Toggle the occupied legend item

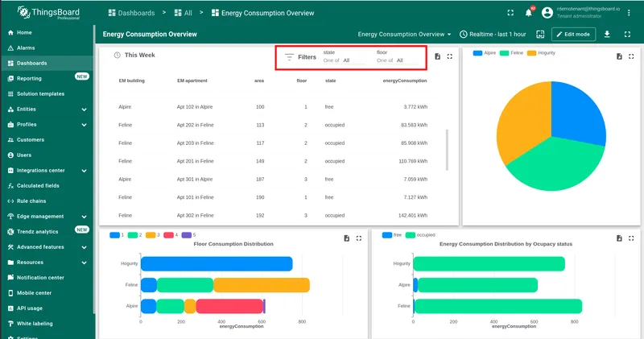coord(420,235)
